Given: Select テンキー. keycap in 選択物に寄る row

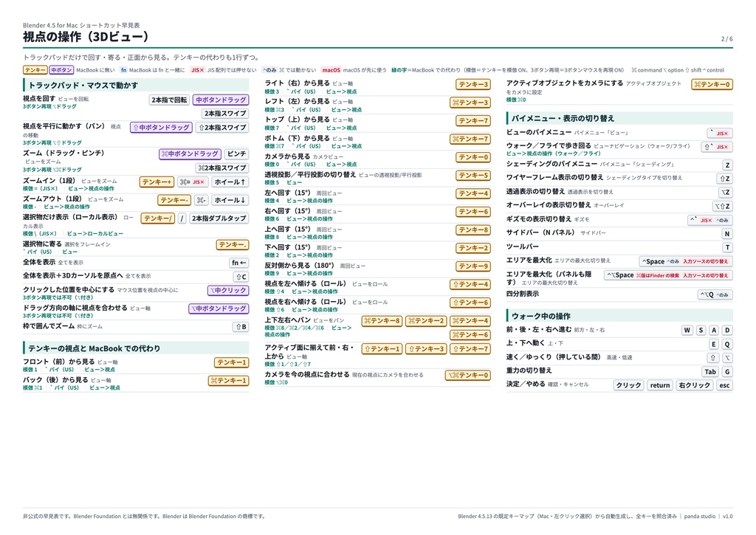Looking at the screenshot, I should pyautogui.click(x=233, y=245).
